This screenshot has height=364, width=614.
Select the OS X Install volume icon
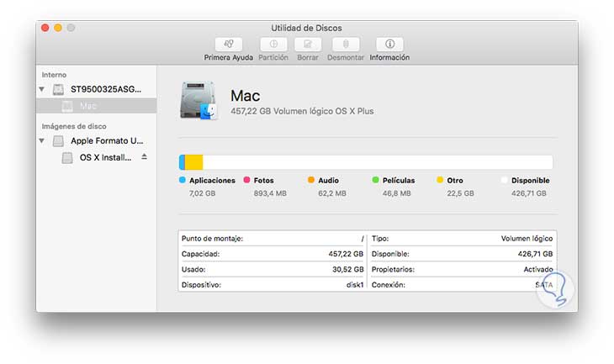pos(67,158)
